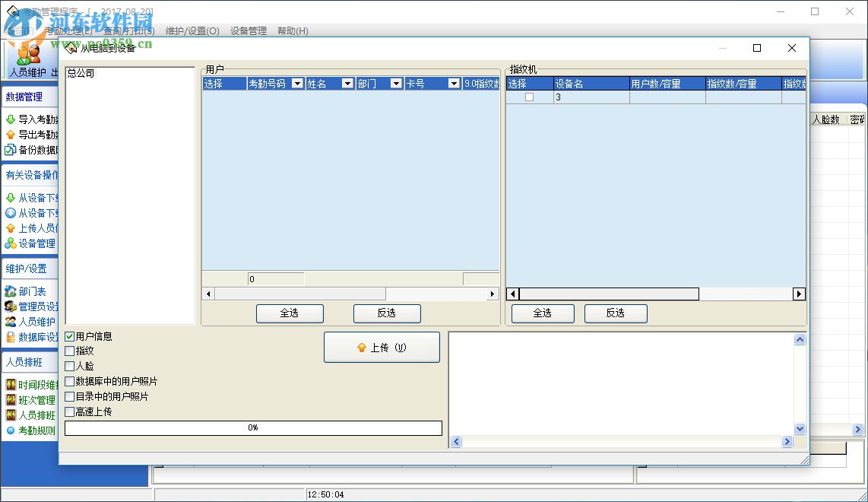The width and height of the screenshot is (868, 502).
Task: Click the 设备名 column header
Action: click(x=591, y=84)
